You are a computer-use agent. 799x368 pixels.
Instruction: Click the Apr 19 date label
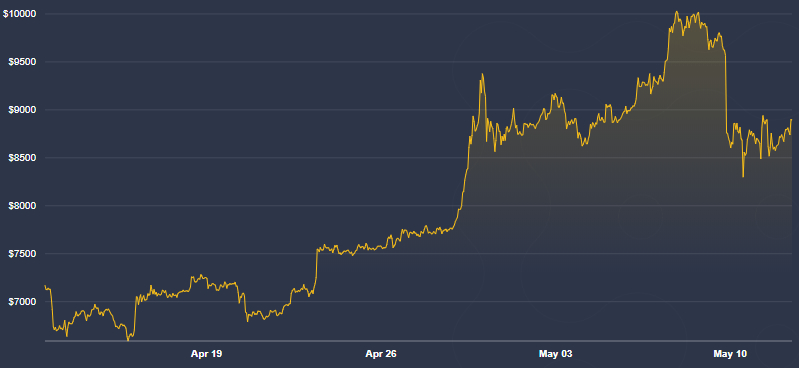(x=206, y=354)
